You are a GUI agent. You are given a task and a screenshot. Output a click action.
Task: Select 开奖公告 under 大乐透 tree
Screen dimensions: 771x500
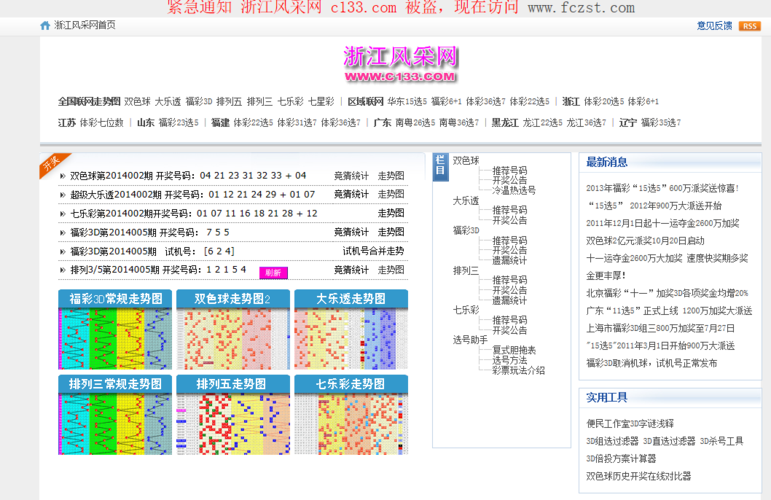(x=509, y=220)
